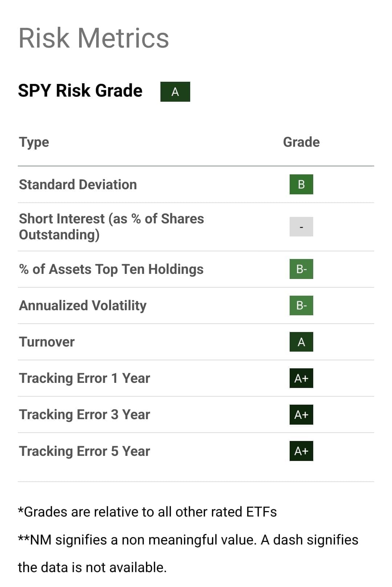
Task: Click the Standard Deviation B grade badge
Action: 301,185
